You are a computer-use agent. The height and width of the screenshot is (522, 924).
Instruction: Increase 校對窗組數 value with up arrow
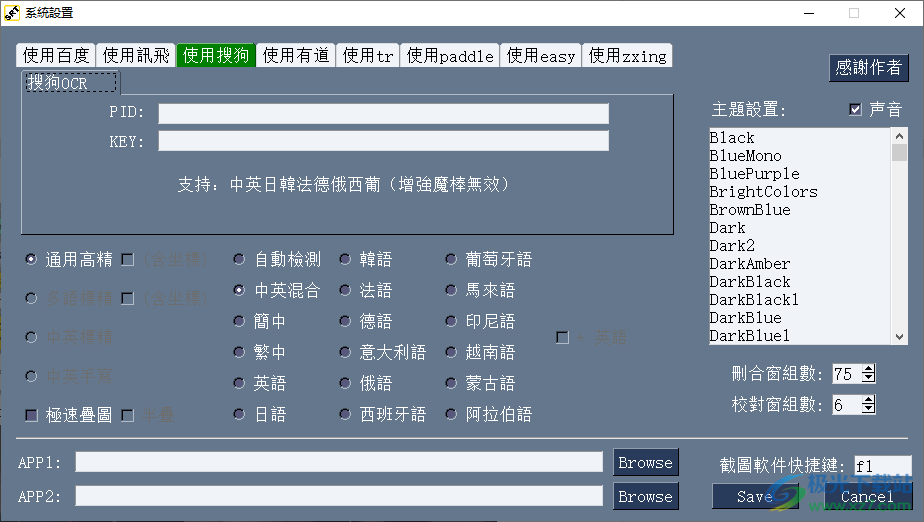(x=869, y=400)
